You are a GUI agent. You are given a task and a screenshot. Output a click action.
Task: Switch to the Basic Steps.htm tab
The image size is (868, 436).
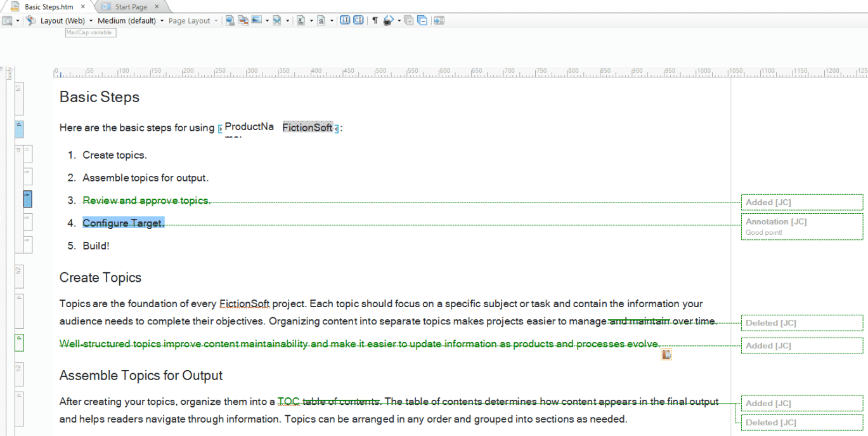[x=49, y=7]
